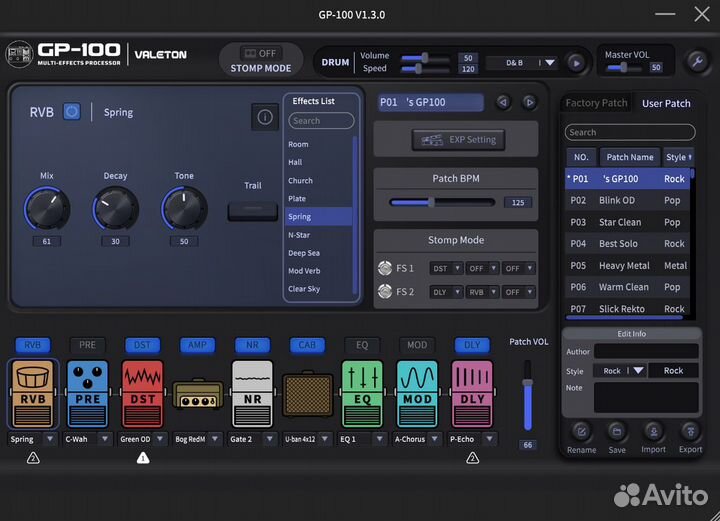
Task: Open FS 1 DST assignment dropdown
Action: pos(445,268)
